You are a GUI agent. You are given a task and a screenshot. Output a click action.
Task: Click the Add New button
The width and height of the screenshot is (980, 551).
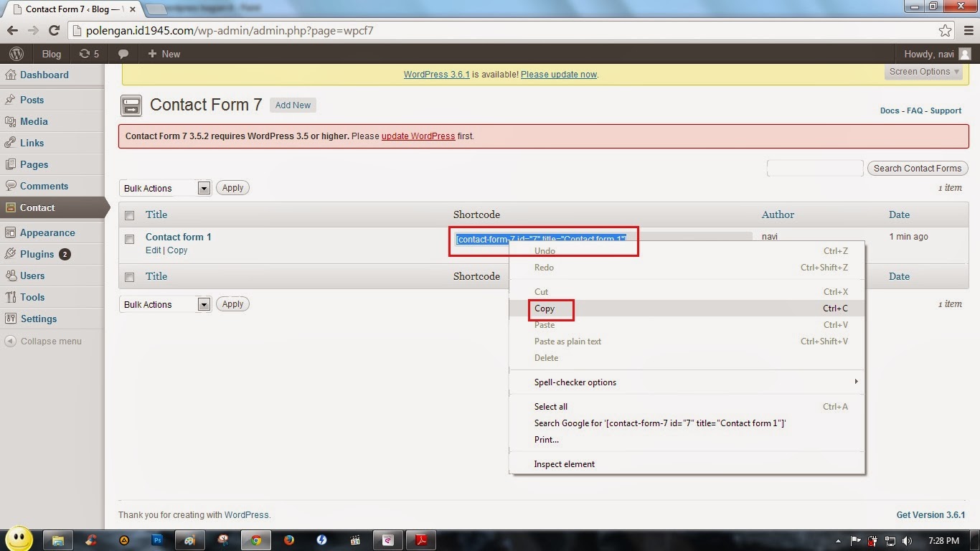293,105
